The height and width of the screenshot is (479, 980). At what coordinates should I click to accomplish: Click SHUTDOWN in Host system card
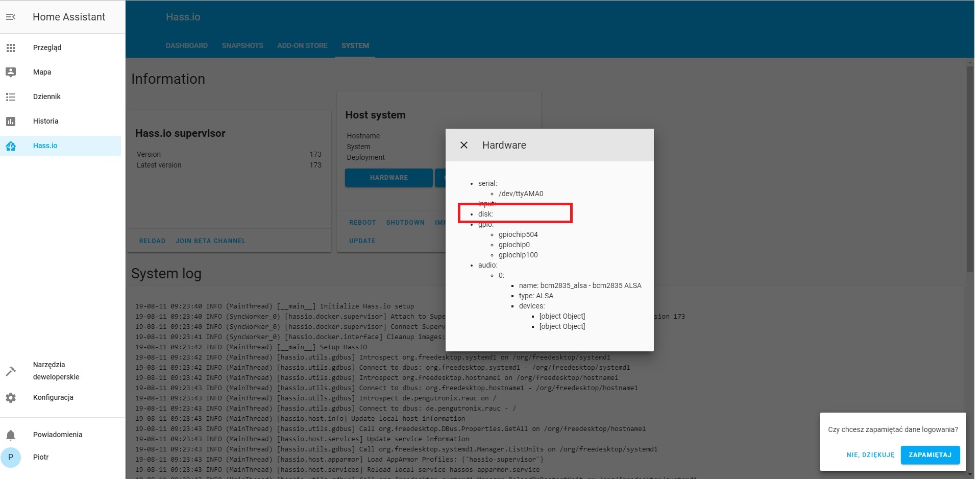[x=405, y=223]
